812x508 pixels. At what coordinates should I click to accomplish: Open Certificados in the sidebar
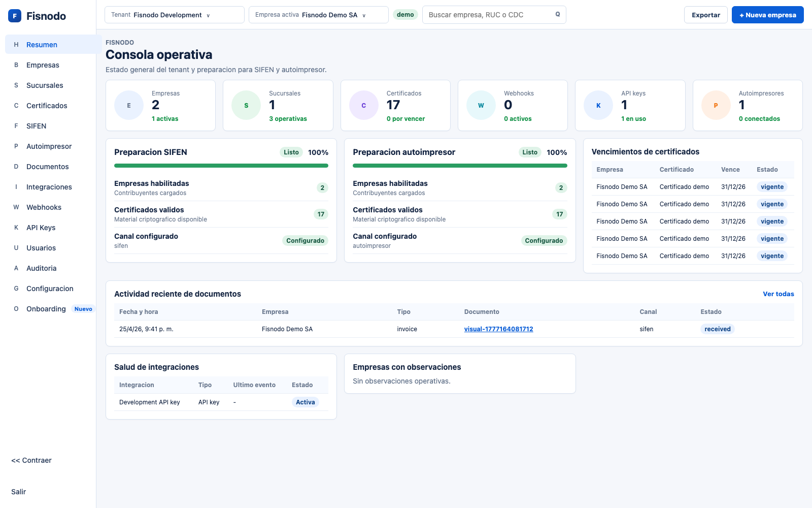[47, 106]
